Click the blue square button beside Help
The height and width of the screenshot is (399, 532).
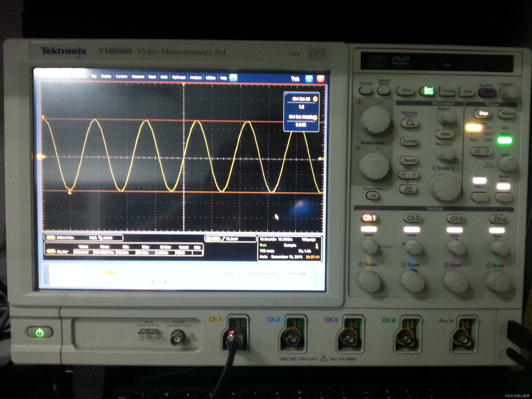233,78
